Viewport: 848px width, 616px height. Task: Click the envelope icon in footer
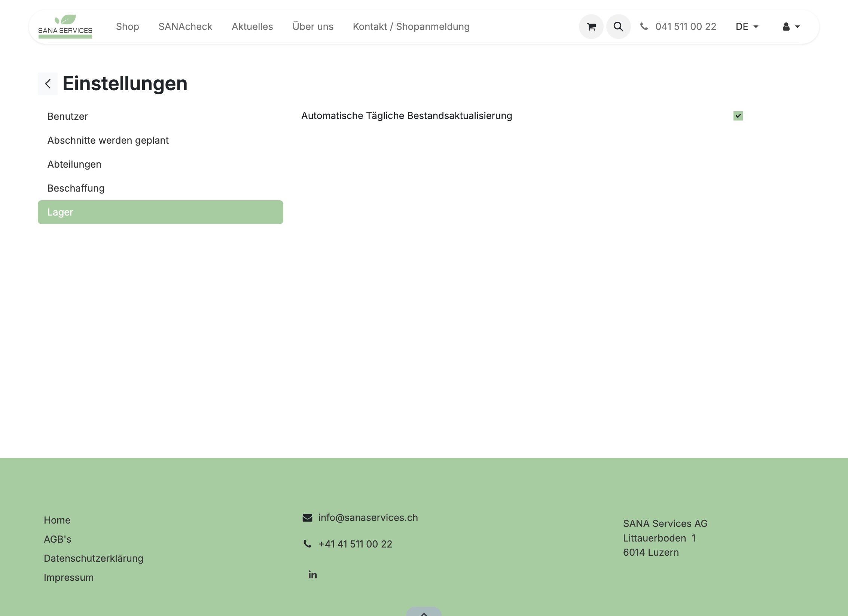click(x=307, y=518)
